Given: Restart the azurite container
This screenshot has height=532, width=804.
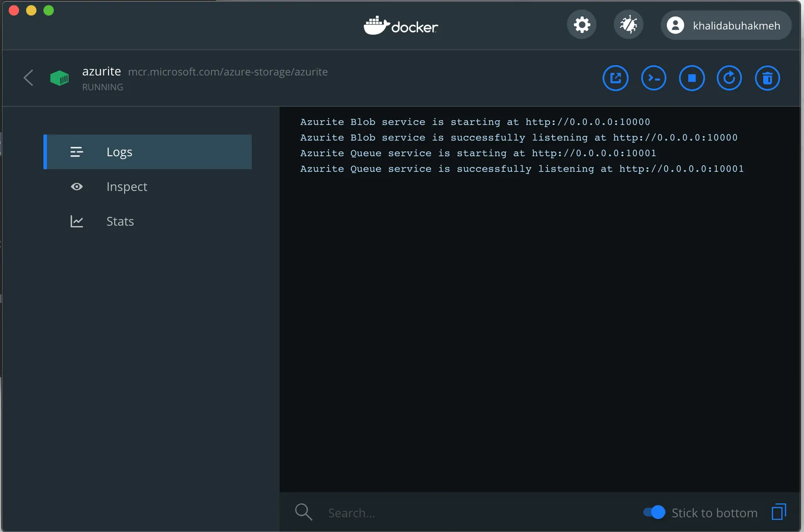Looking at the screenshot, I should coord(729,78).
